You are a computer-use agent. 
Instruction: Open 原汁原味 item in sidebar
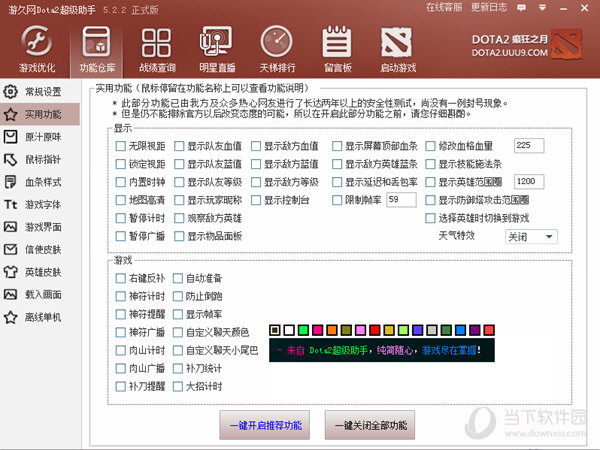click(x=40, y=137)
